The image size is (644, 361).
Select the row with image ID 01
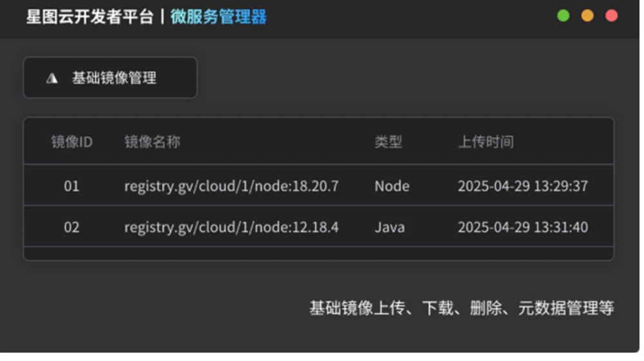(71, 186)
